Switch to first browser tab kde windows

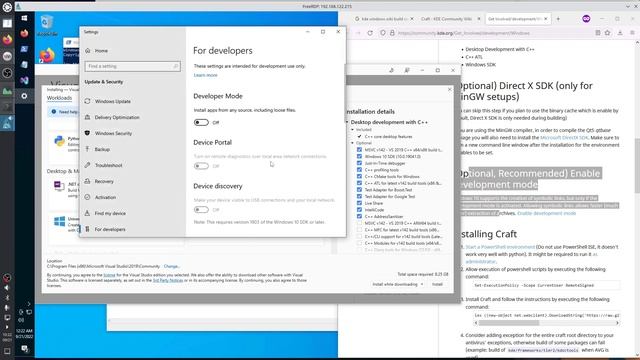pyautogui.click(x=384, y=19)
